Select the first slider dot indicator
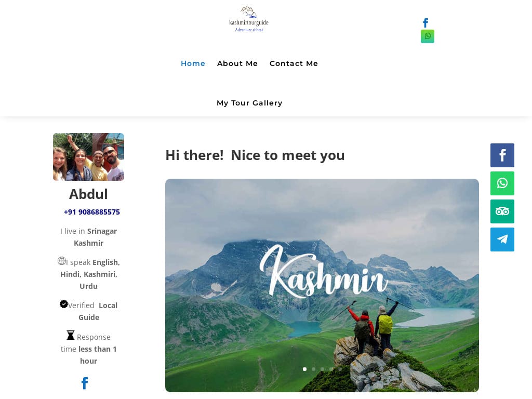Image resolution: width=532 pixels, height=399 pixels. pyautogui.click(x=304, y=369)
